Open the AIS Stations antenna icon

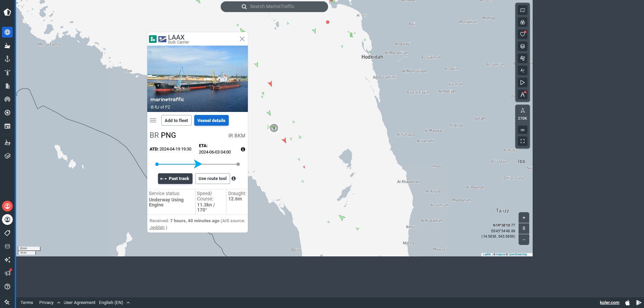(x=7, y=99)
